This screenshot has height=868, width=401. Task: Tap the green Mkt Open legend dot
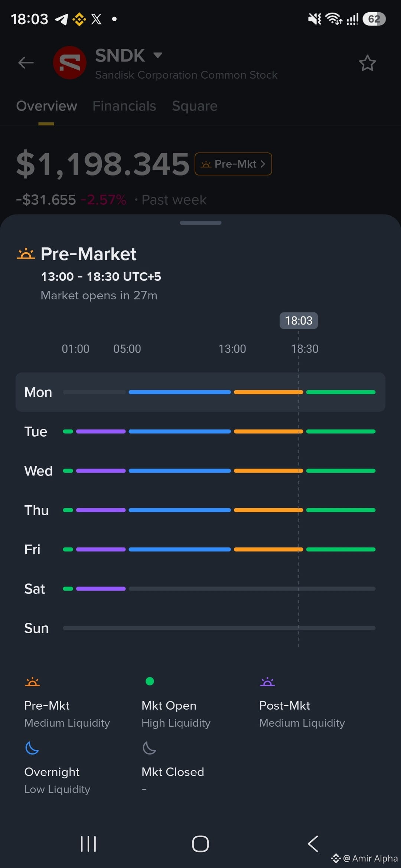[150, 681]
